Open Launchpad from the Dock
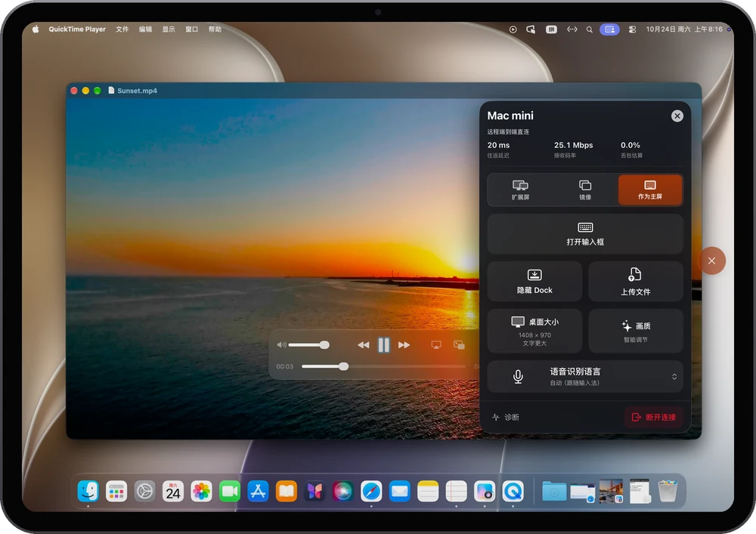The height and width of the screenshot is (534, 756). (116, 491)
